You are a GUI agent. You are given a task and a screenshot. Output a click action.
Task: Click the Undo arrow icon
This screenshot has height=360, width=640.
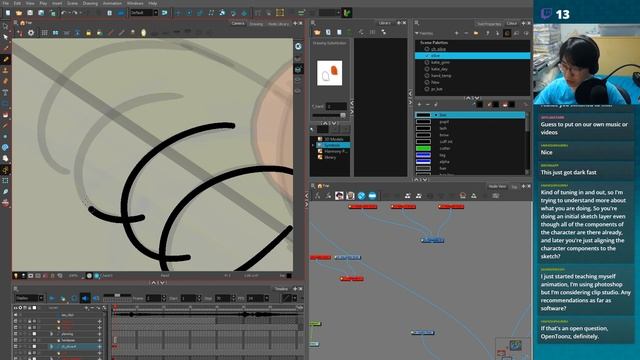[63, 13]
